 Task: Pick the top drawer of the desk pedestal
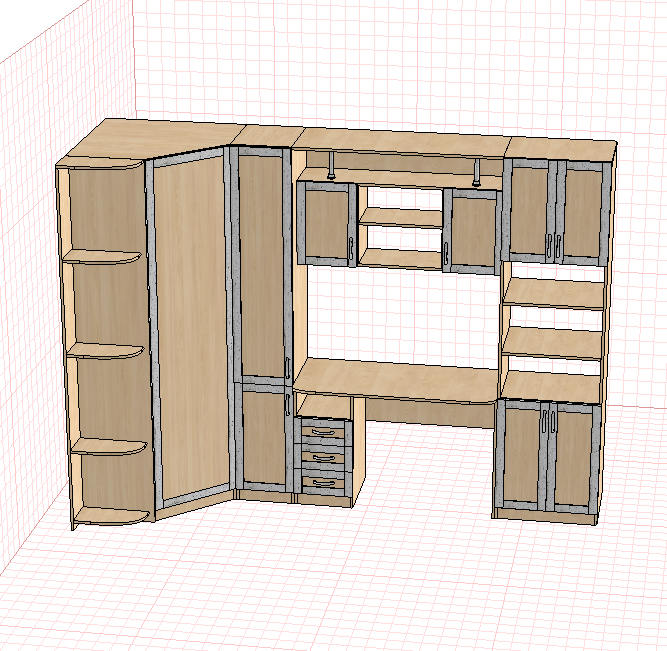[323, 431]
